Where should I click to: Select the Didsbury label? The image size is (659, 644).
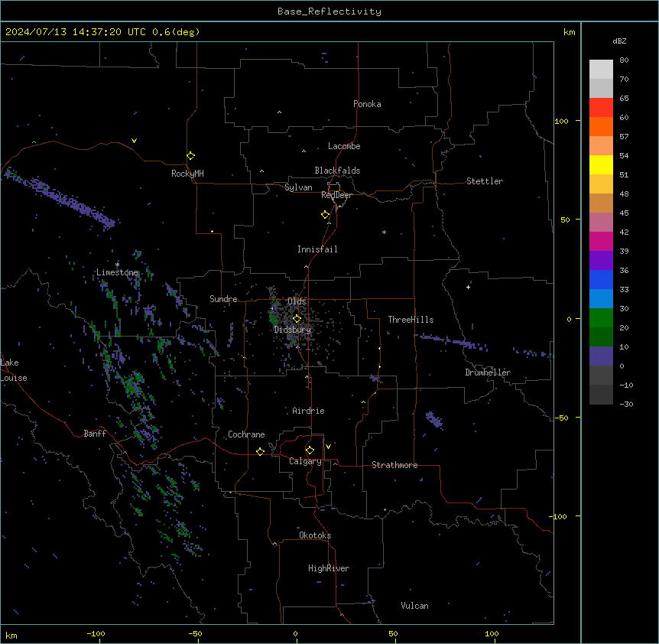(x=293, y=330)
